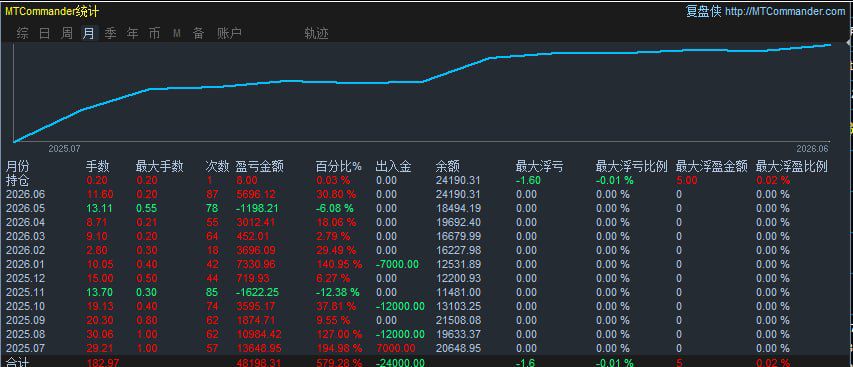Open the http://MTCommander.com link
853x367 pixels.
(x=785, y=11)
